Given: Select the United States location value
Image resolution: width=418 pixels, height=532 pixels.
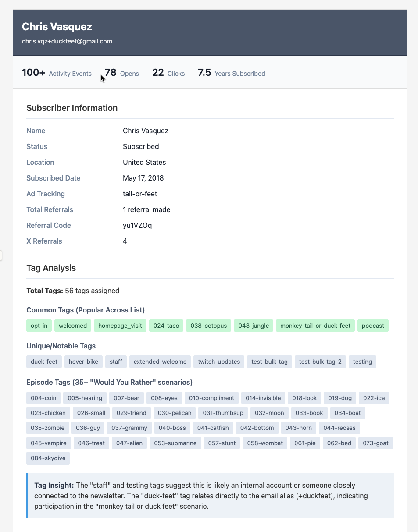Looking at the screenshot, I should [x=144, y=162].
